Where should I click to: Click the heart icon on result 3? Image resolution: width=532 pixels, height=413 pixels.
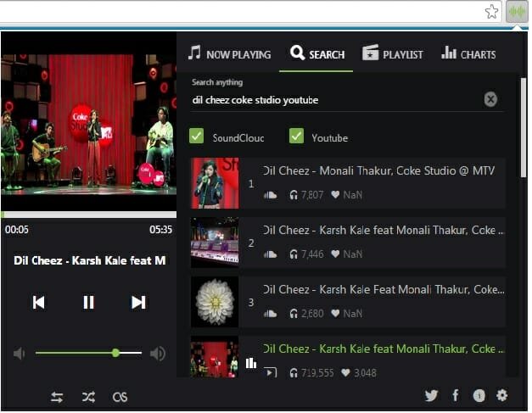pyautogui.click(x=335, y=313)
